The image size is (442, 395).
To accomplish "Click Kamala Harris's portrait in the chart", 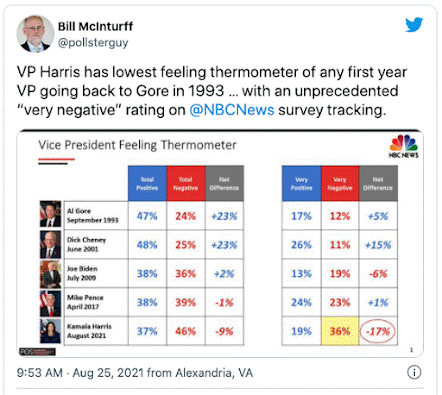I will click(x=50, y=331).
